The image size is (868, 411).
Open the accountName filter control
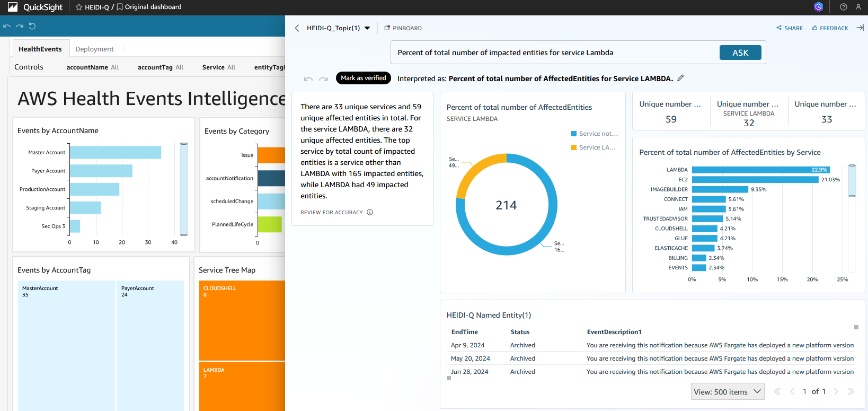click(x=93, y=67)
